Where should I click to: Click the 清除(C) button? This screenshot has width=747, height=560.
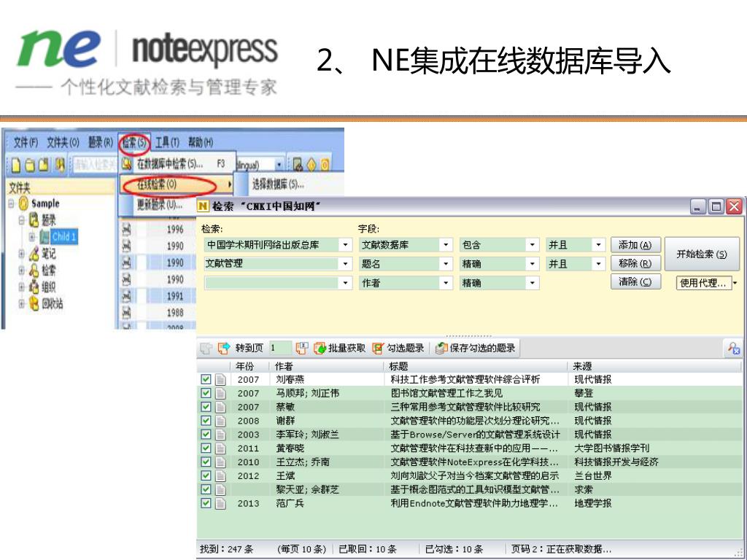click(x=635, y=282)
